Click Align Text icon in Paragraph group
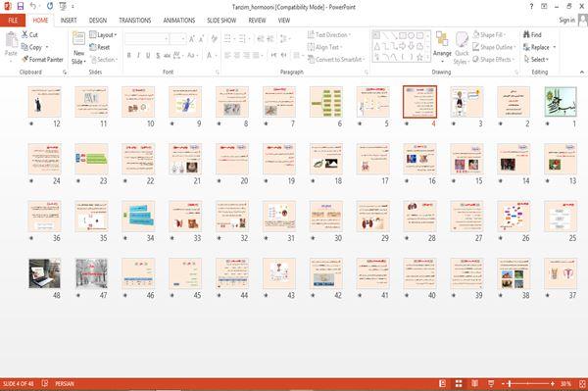Image resolution: width=588 pixels, height=391 pixels. [x=311, y=47]
